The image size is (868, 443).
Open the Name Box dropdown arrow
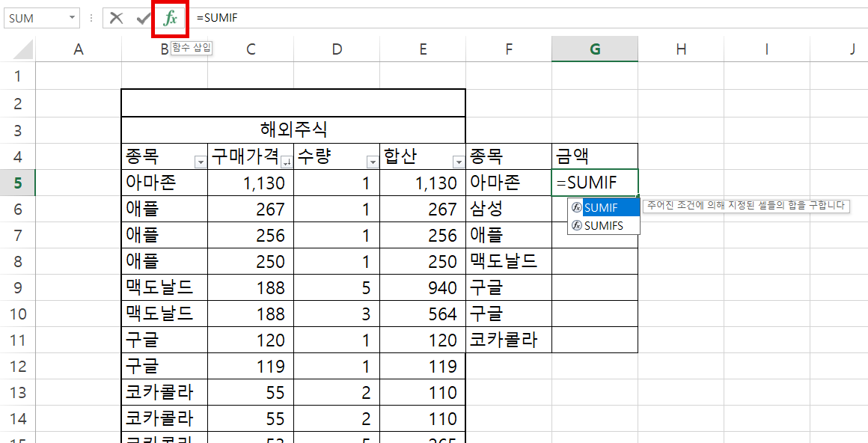coord(72,18)
